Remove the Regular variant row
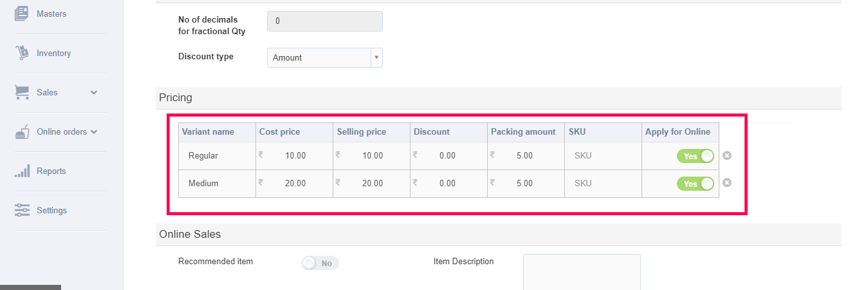 point(727,156)
